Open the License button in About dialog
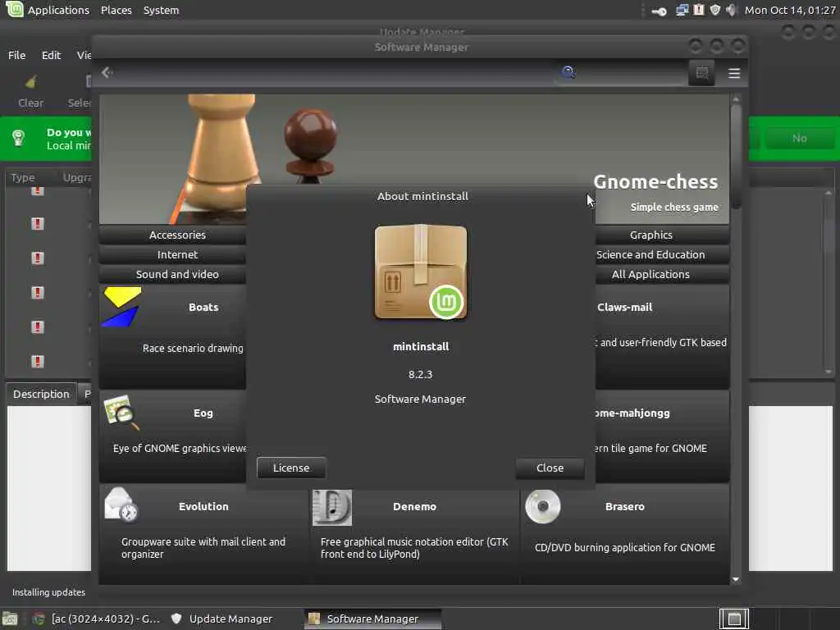The image size is (840, 630). (291, 468)
